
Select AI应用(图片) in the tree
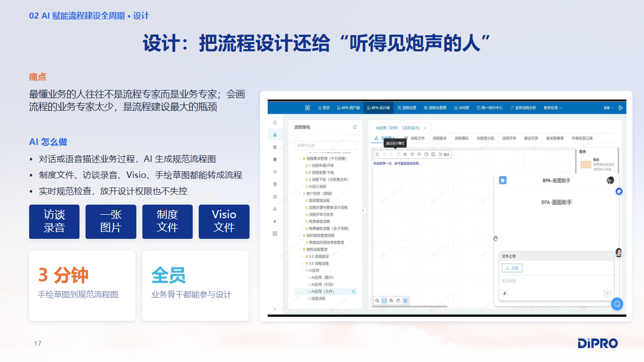click(x=323, y=278)
